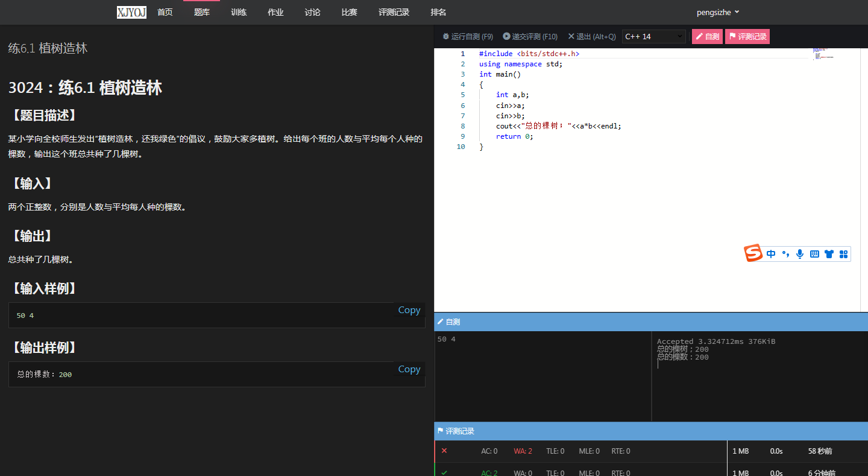The height and width of the screenshot is (476, 868).
Task: Copy the input sample 50 4
Action: click(x=409, y=310)
